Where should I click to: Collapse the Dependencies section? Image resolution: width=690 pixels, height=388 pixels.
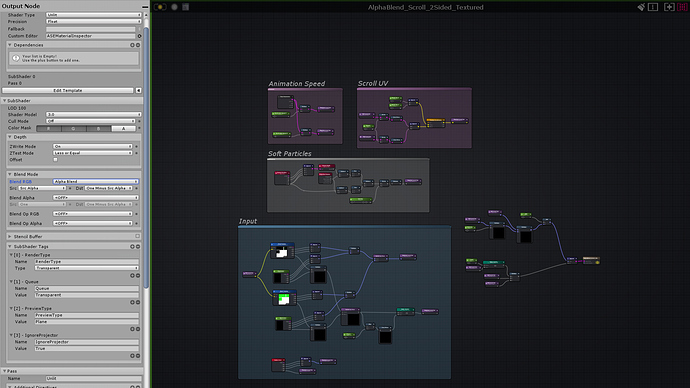(x=10, y=45)
